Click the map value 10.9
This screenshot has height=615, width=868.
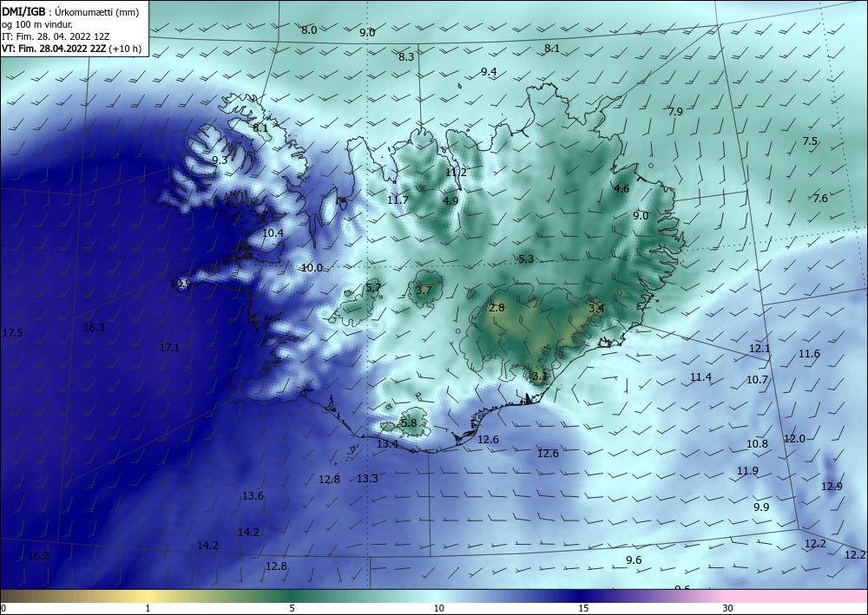[181, 284]
